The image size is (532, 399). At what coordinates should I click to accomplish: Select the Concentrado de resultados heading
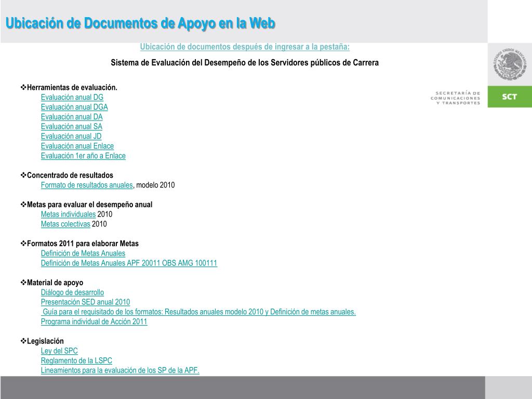tap(70, 176)
